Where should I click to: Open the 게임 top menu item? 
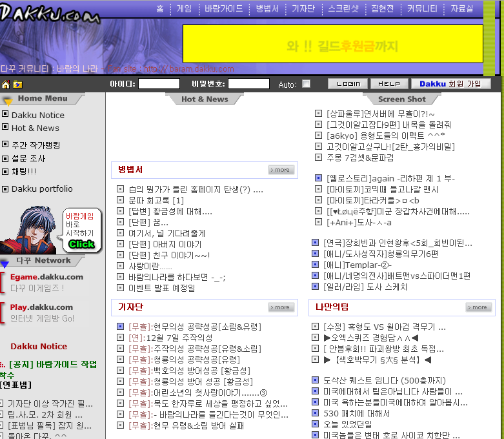click(184, 8)
